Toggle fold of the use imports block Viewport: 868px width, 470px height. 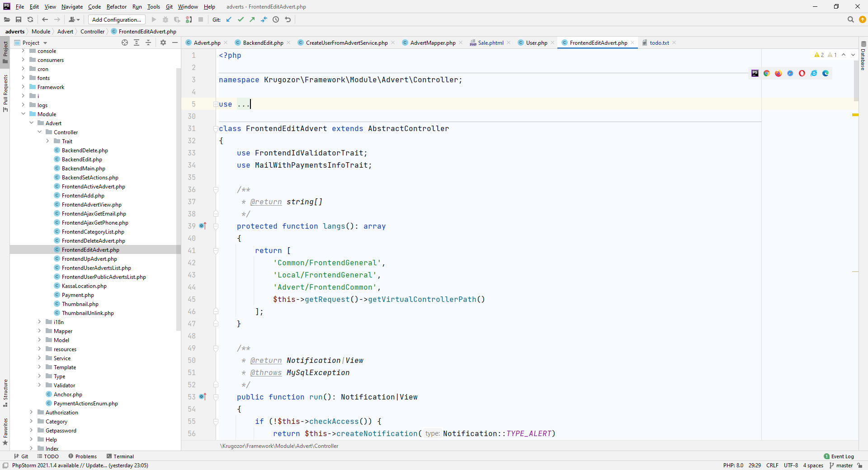coord(216,104)
